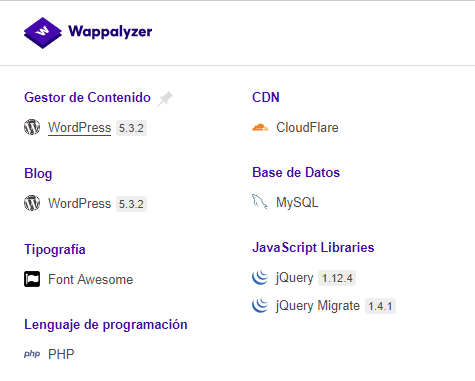Click the jQuery logo icon beside version 1.12.4
The image size is (475, 381).
click(260, 277)
